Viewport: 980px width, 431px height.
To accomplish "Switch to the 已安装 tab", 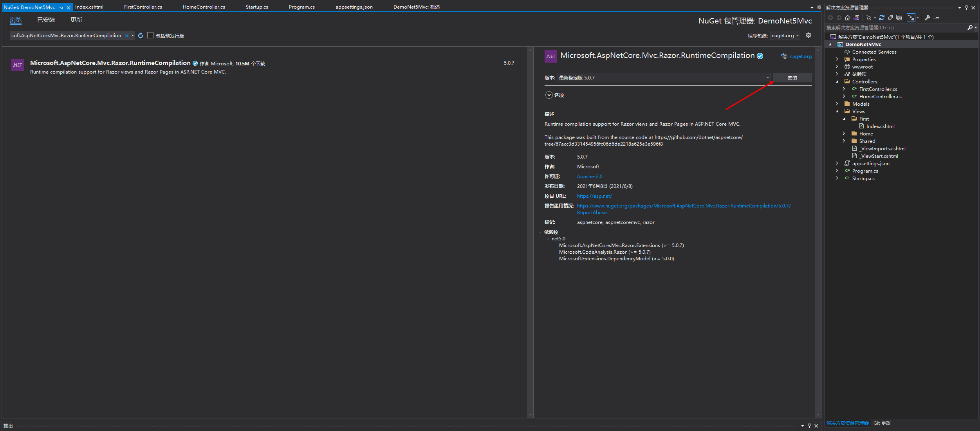I will [46, 20].
